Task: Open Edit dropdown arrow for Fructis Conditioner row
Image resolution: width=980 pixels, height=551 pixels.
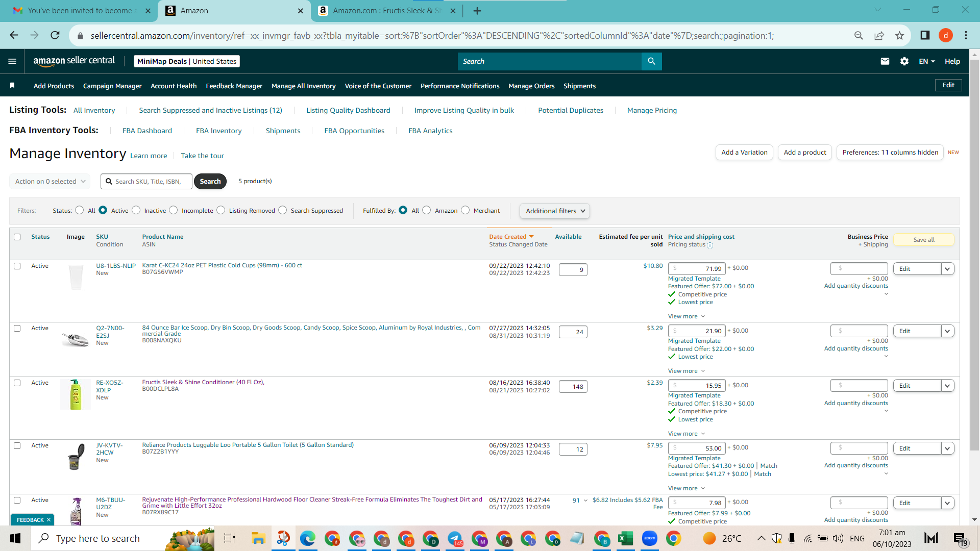Action: 948,386
